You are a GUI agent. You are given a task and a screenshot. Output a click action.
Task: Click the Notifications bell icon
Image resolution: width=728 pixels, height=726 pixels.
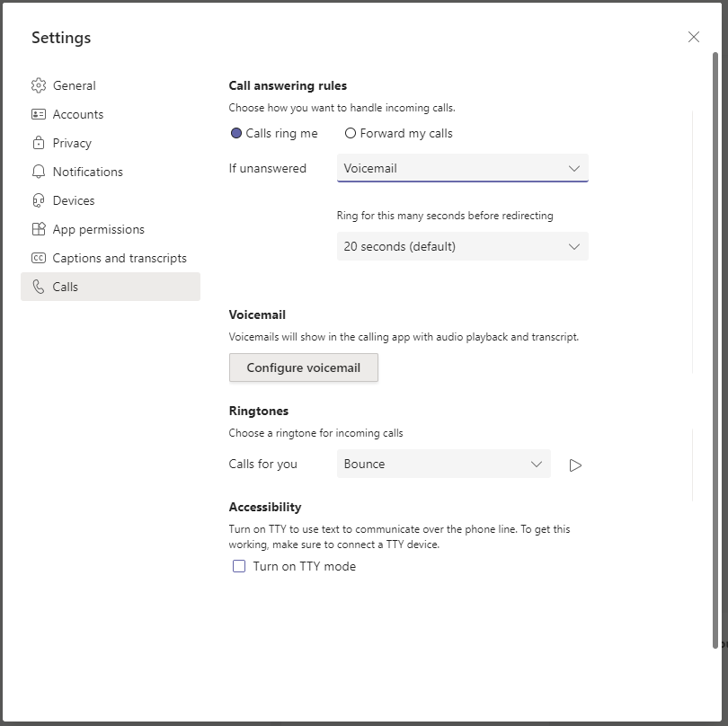pos(39,172)
